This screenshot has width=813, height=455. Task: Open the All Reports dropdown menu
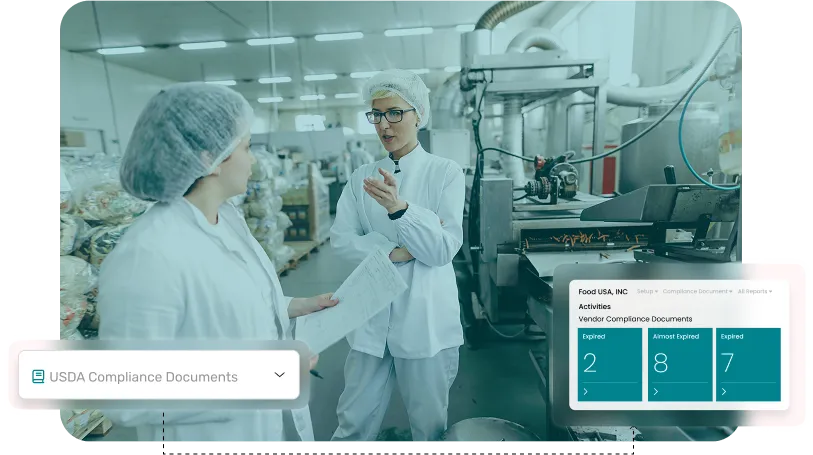754,292
